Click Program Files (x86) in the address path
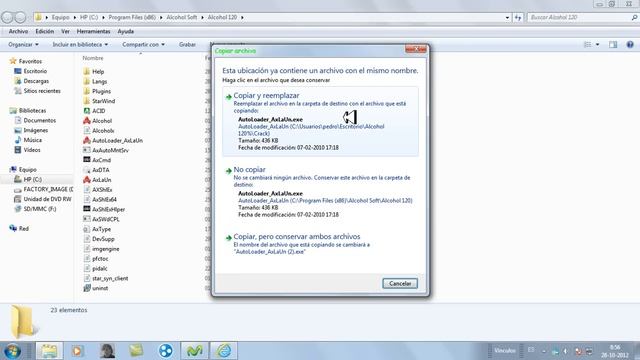This screenshot has height=360, width=640. click(x=132, y=18)
